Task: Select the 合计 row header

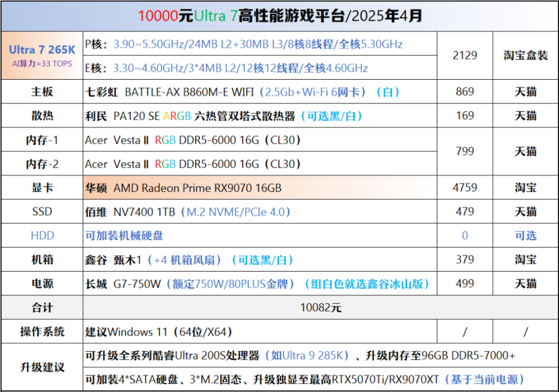Action: 42,307
